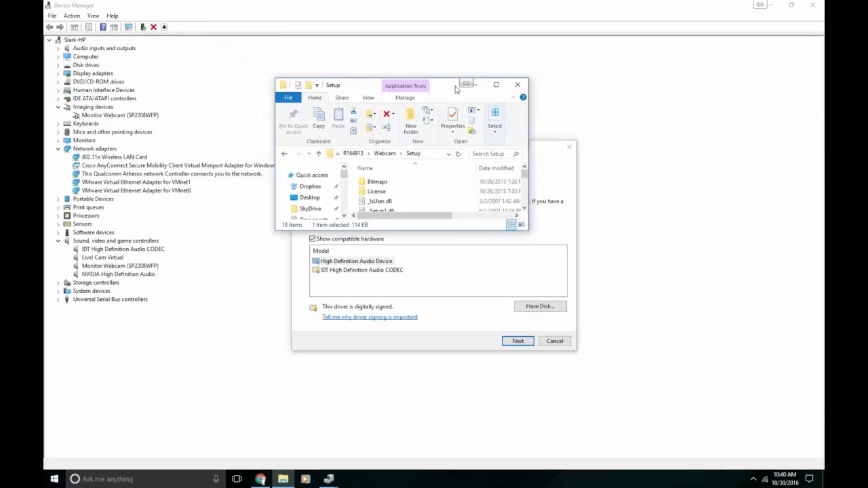Click the Have Disk button

pyautogui.click(x=540, y=306)
